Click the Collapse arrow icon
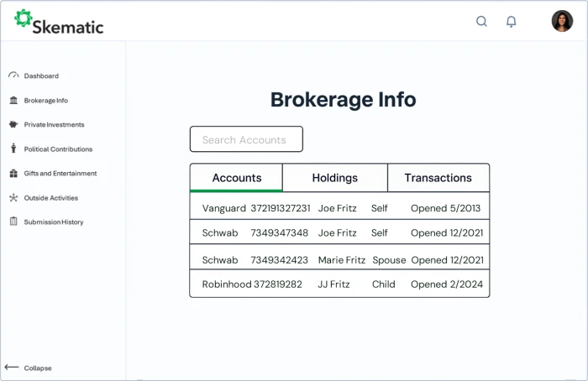 tap(12, 367)
